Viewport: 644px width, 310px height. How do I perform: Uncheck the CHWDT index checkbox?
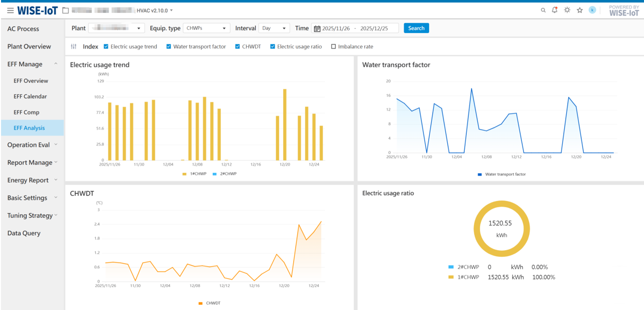tap(238, 46)
